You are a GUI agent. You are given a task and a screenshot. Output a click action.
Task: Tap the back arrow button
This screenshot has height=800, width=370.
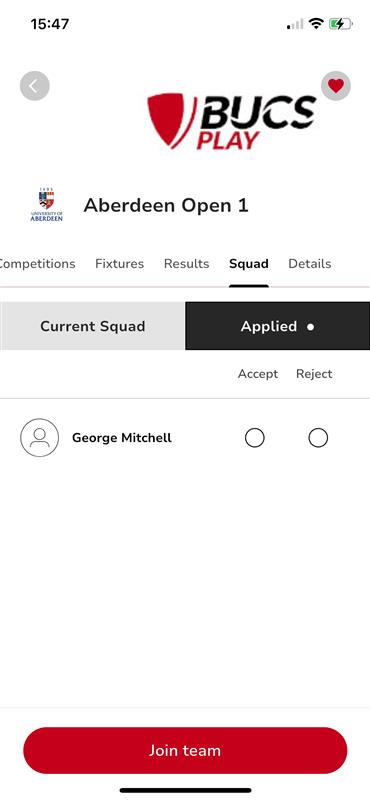tap(35, 86)
